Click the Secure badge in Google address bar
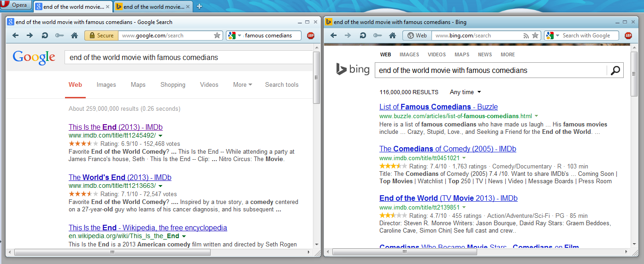 pos(101,36)
